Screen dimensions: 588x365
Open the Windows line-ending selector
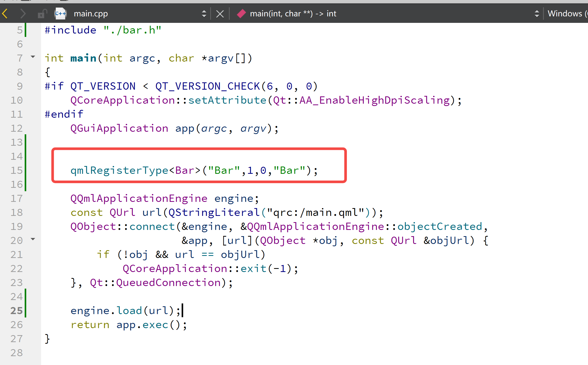click(x=566, y=14)
